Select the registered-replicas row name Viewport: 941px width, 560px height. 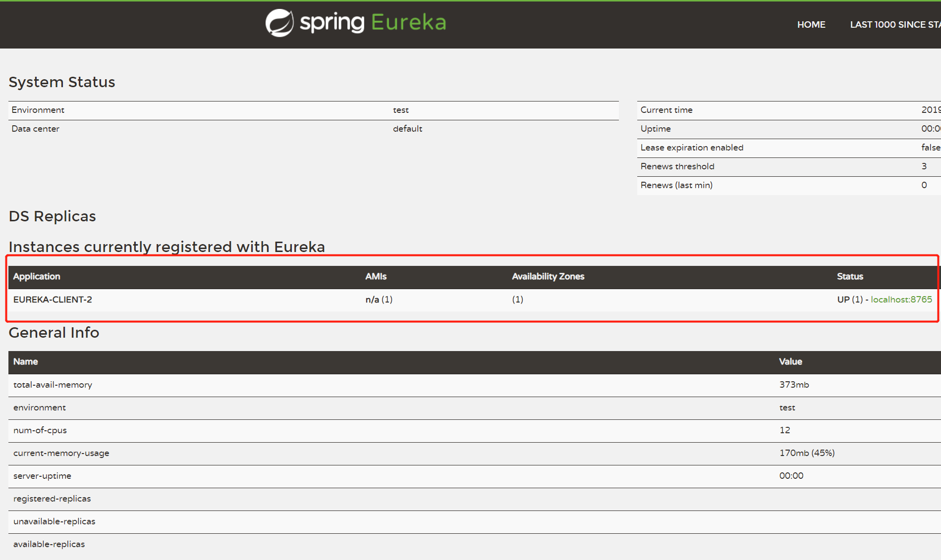(x=52, y=499)
